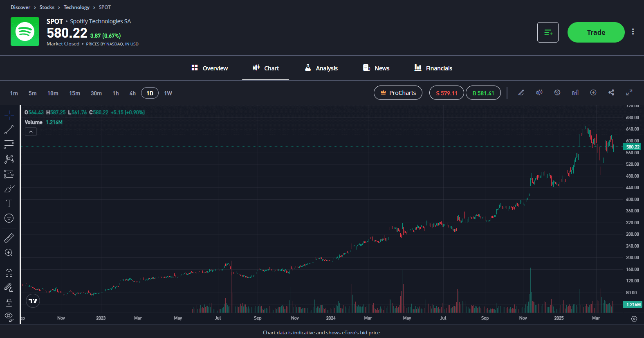Expand chart to full screen

coord(629,93)
